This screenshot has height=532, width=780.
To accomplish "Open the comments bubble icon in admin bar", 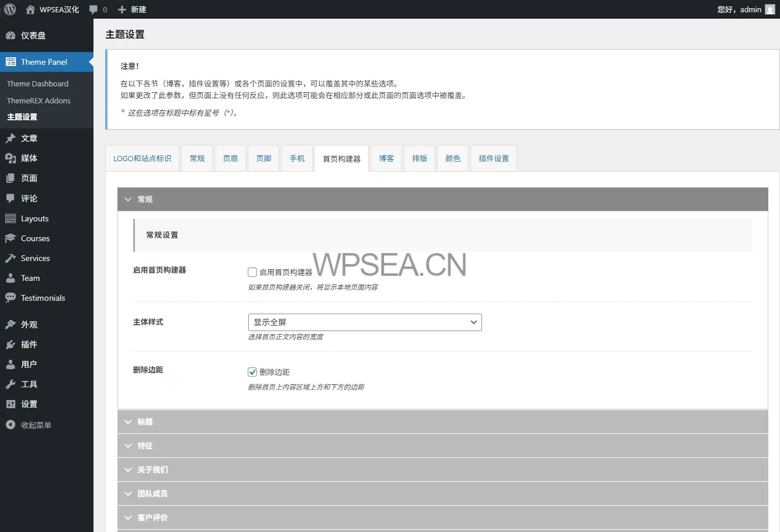I will 93,9.
